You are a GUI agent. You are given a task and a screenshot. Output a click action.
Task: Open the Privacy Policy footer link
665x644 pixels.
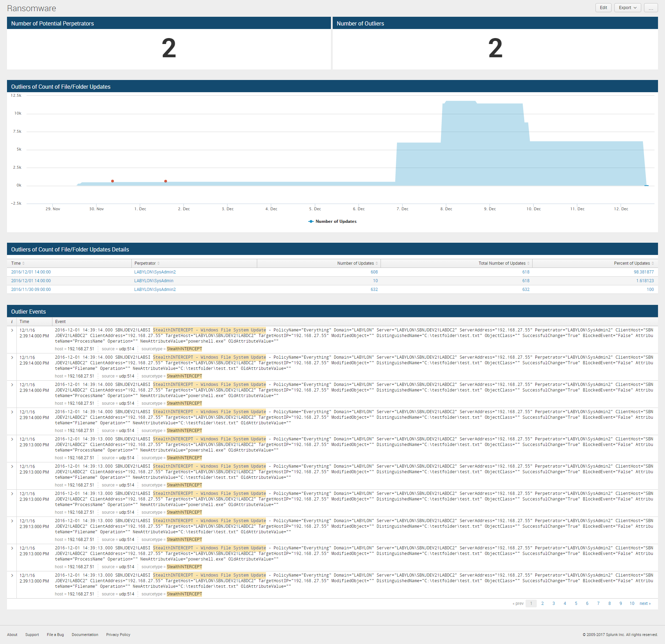pyautogui.click(x=118, y=635)
